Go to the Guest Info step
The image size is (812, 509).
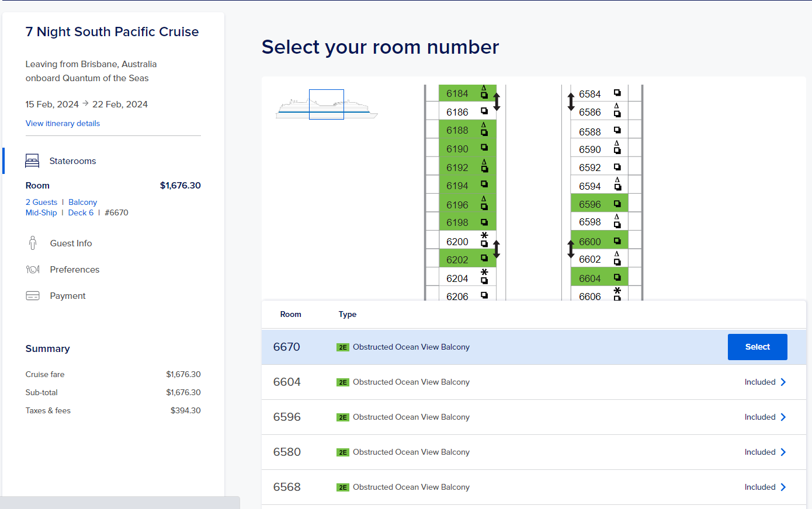(x=71, y=243)
